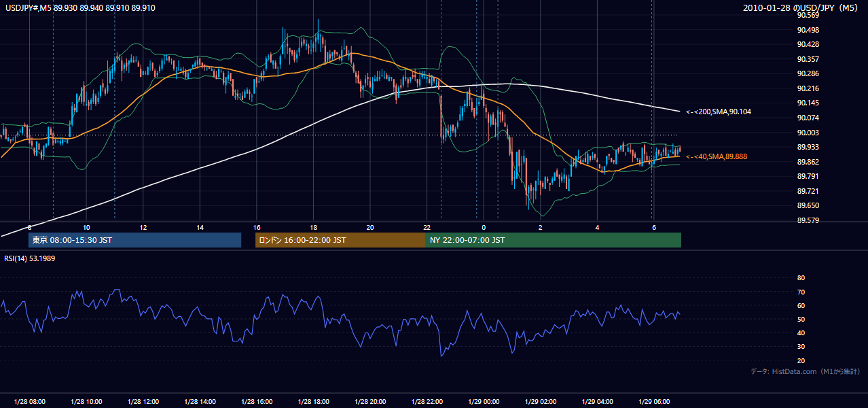Viewport: 868px width, 408px height.
Task: Click the 89.933 price axis value
Action: coord(808,147)
